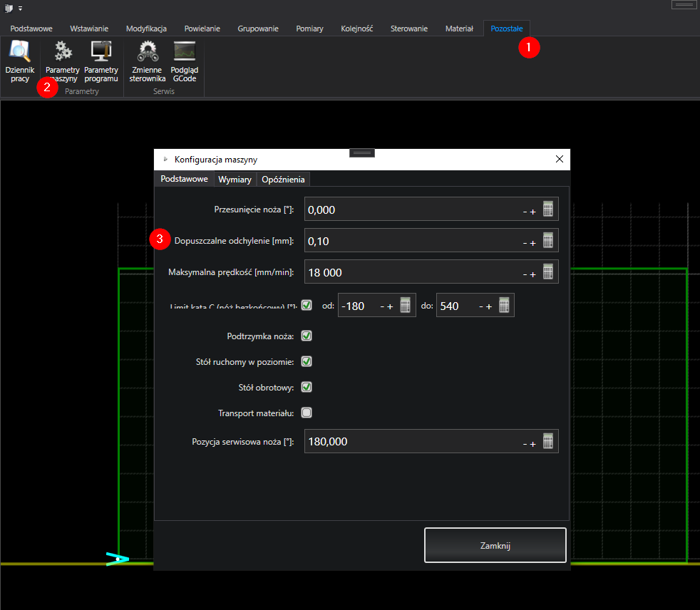Viewport: 700px width, 610px height.
Task: Expand quick access toolbar dropdown arrow
Action: (x=20, y=8)
